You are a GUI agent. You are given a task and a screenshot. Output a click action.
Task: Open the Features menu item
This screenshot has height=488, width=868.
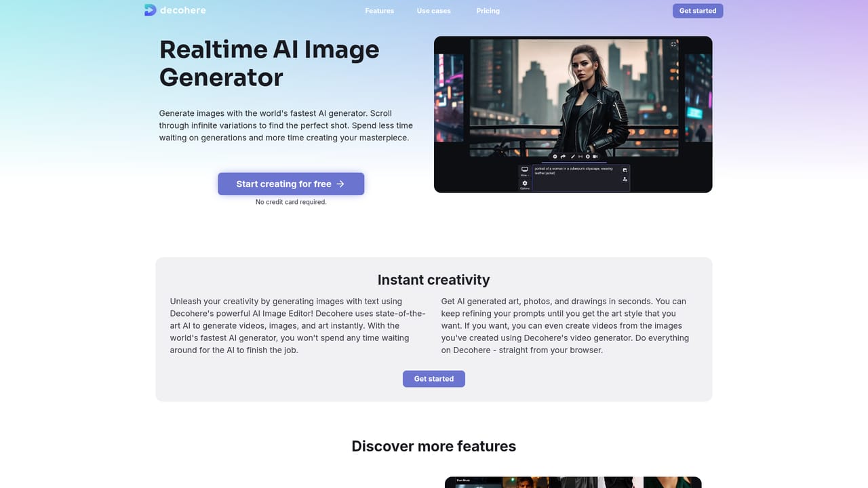379,11
